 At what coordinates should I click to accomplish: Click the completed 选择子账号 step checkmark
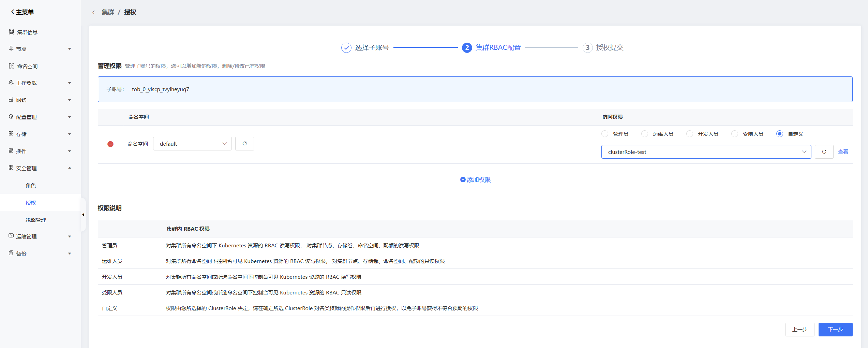[346, 47]
